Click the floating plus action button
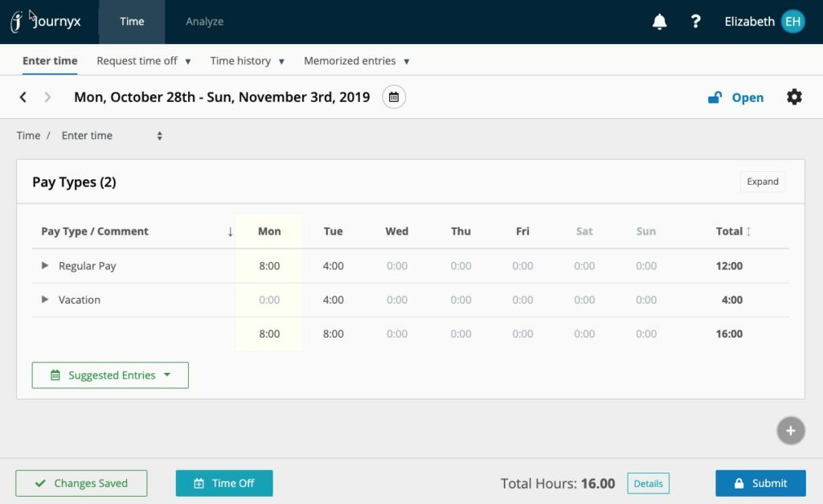Screen dimensions: 823x504 pyautogui.click(x=790, y=431)
